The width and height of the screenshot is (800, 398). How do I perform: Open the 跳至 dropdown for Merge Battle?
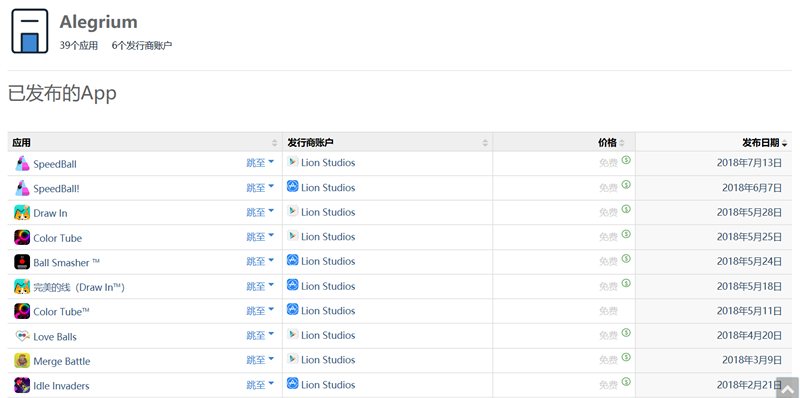tap(260, 360)
